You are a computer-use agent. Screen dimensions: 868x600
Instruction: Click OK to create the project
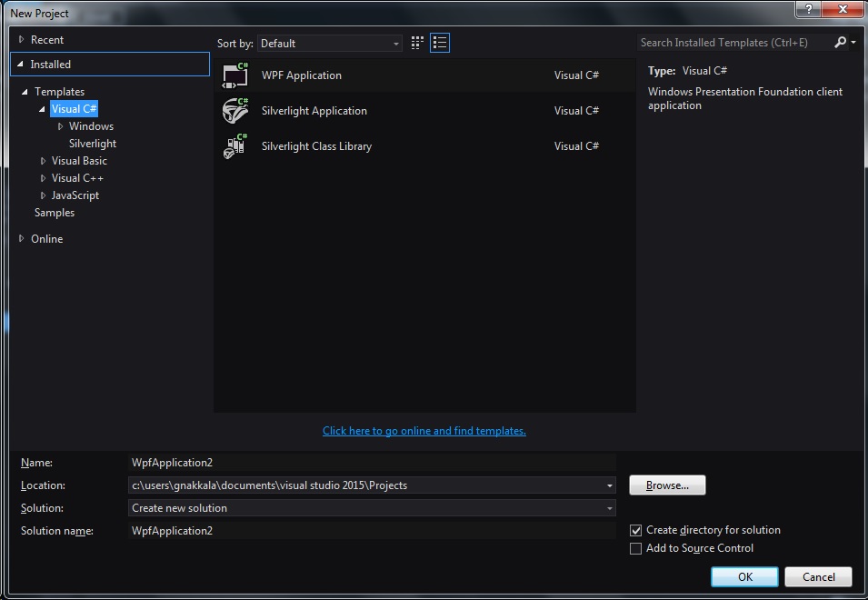[743, 576]
